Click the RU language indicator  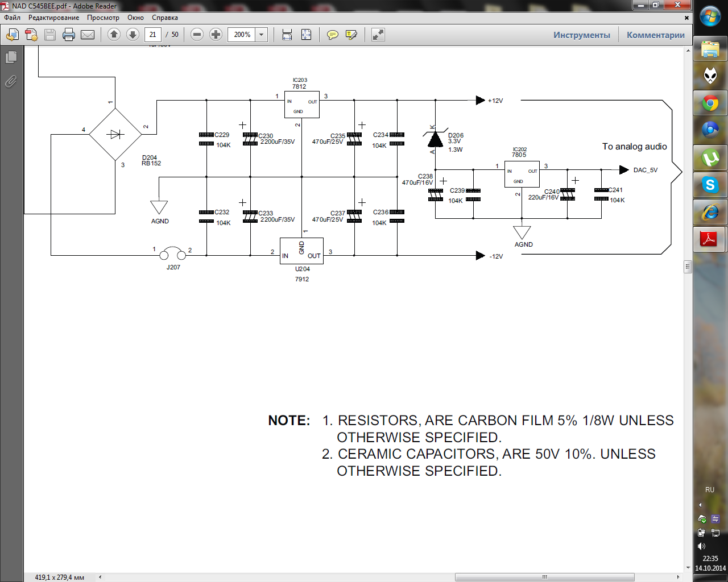point(710,489)
